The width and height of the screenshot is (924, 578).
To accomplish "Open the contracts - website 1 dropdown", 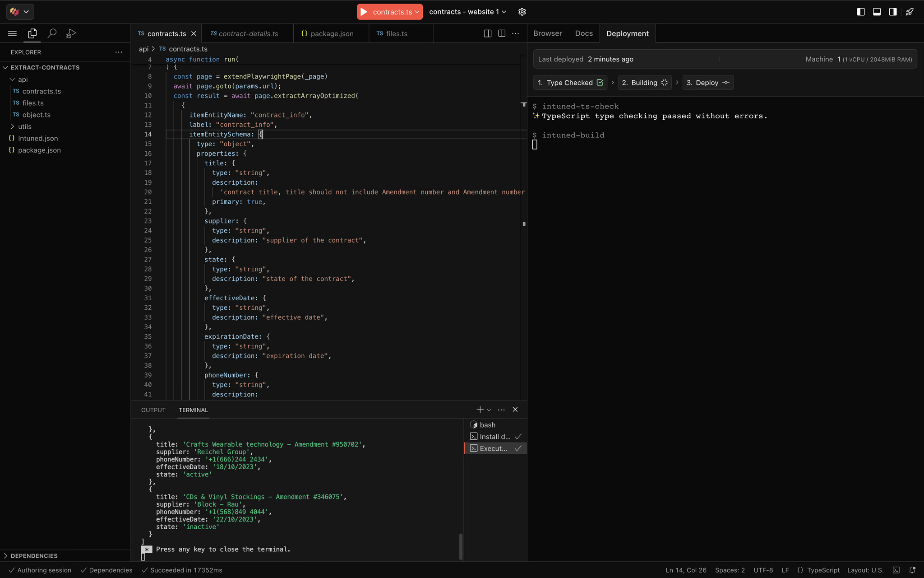I will pyautogui.click(x=467, y=12).
